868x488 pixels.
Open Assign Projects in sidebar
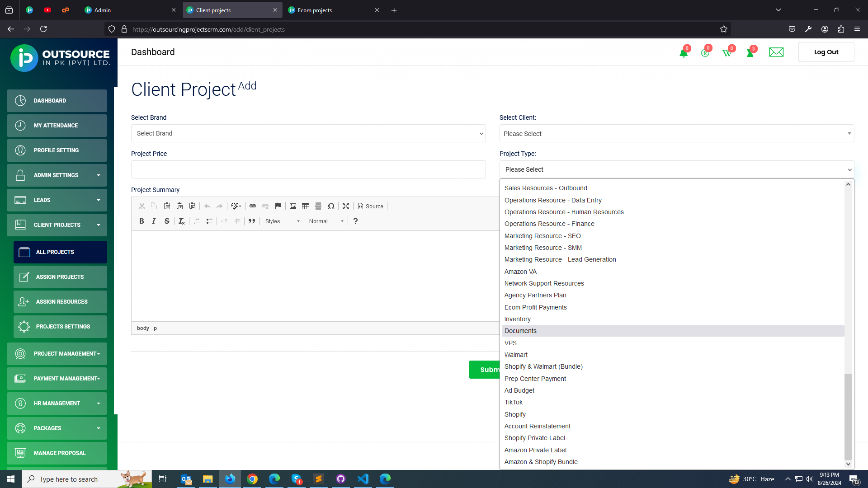coord(60,277)
